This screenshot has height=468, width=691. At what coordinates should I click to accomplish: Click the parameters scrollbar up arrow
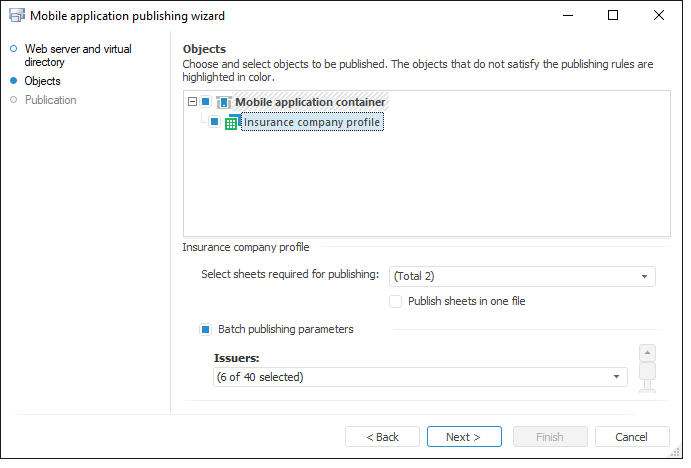coord(647,353)
